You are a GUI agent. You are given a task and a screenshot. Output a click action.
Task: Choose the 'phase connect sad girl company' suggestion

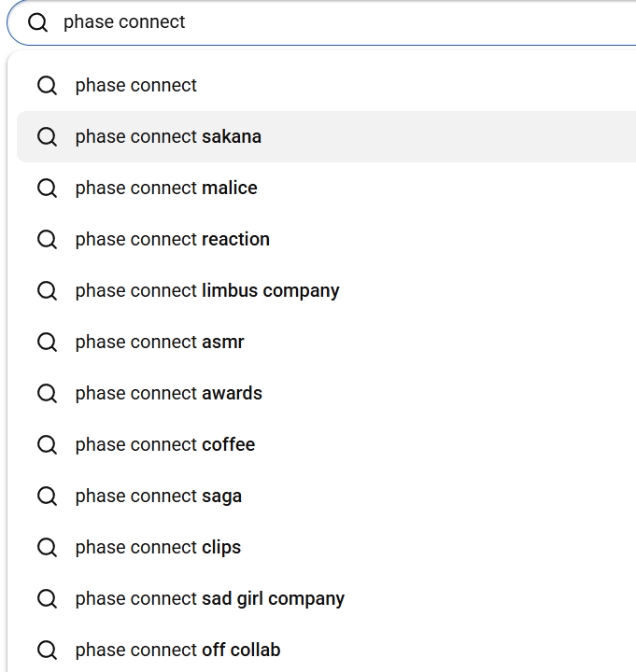point(210,599)
